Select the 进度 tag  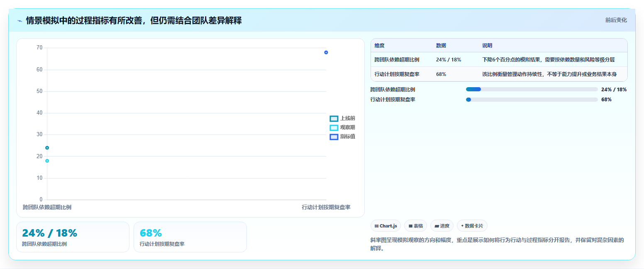click(x=442, y=226)
